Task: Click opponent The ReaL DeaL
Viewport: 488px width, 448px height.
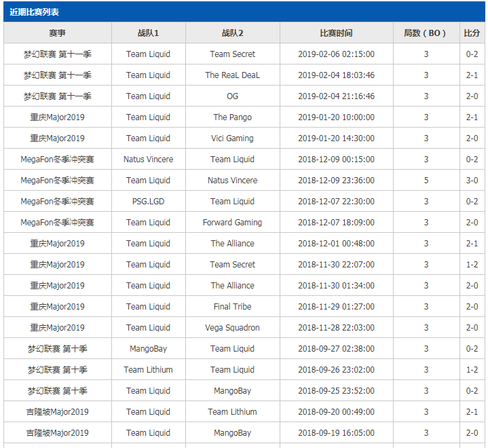Action: point(232,75)
